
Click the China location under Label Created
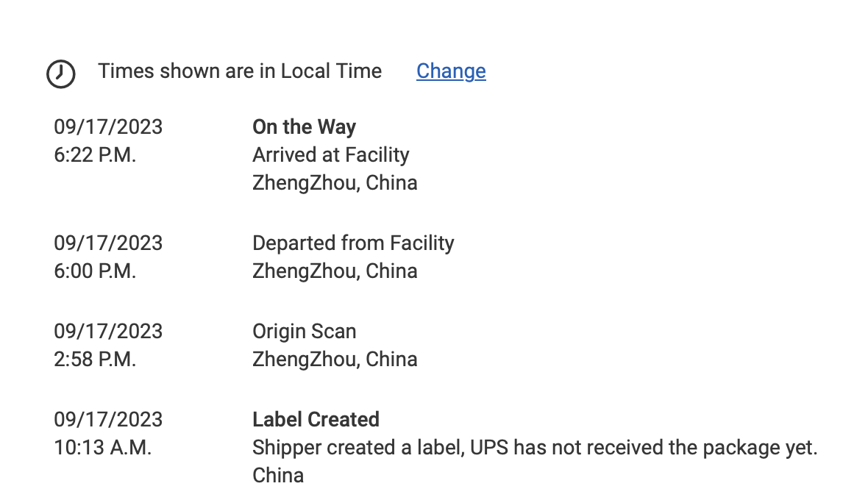pyautogui.click(x=278, y=476)
